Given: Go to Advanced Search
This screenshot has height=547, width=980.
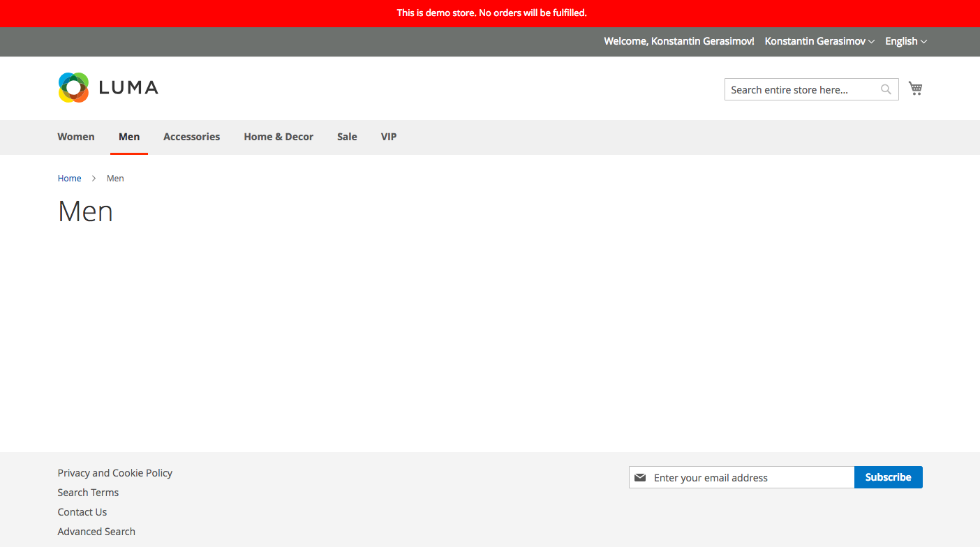Looking at the screenshot, I should click(96, 532).
